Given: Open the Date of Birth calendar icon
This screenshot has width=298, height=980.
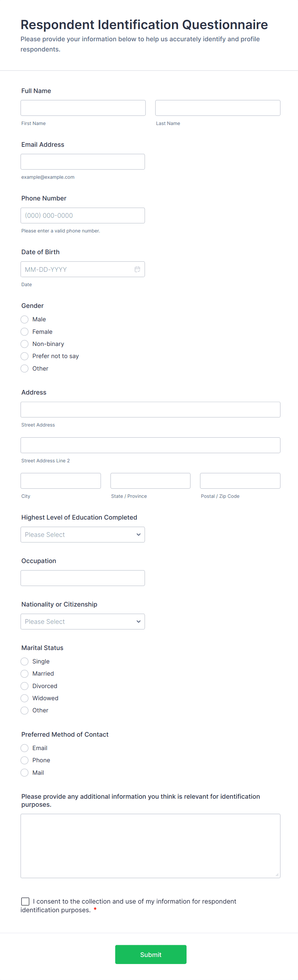Looking at the screenshot, I should [137, 269].
